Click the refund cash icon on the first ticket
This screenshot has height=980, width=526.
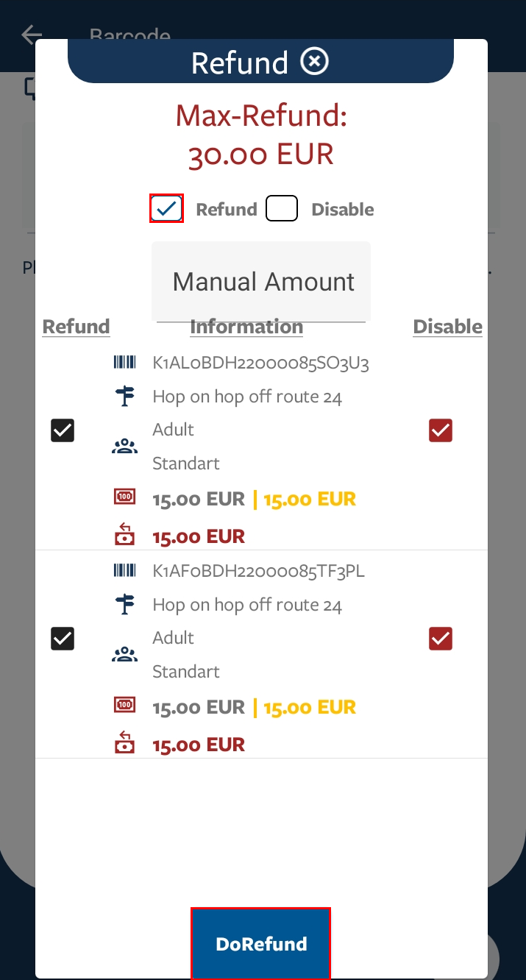coord(124,535)
